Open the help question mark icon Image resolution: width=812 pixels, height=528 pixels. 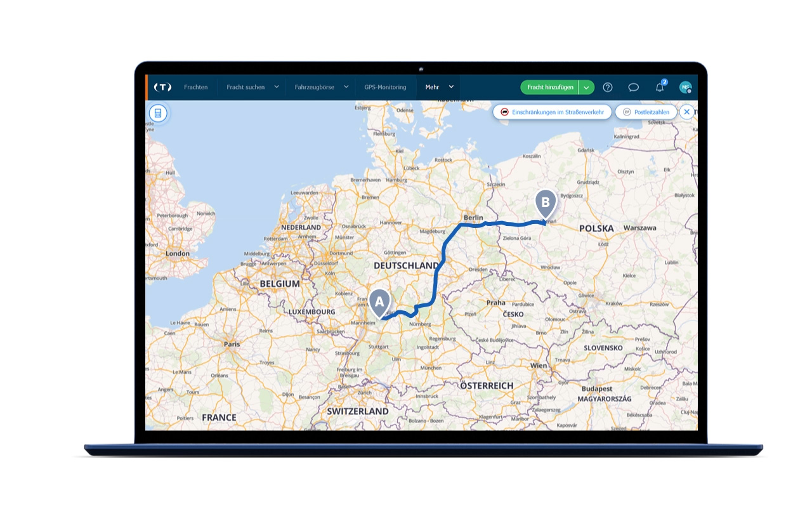tap(608, 87)
